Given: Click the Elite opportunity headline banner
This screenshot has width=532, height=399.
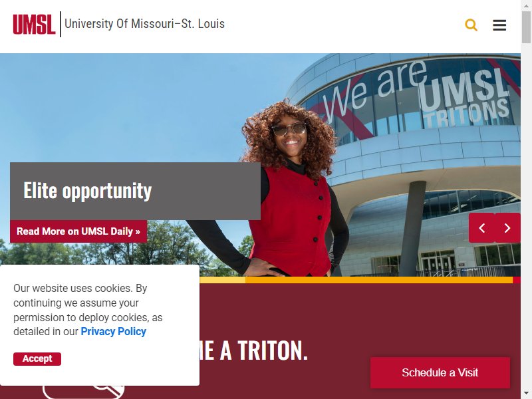Looking at the screenshot, I should point(135,191).
